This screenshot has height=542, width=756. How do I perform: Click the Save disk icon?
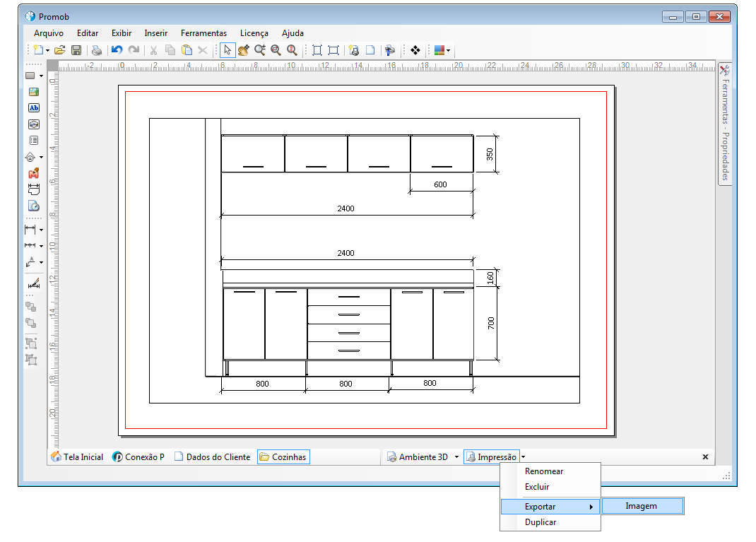tap(76, 50)
